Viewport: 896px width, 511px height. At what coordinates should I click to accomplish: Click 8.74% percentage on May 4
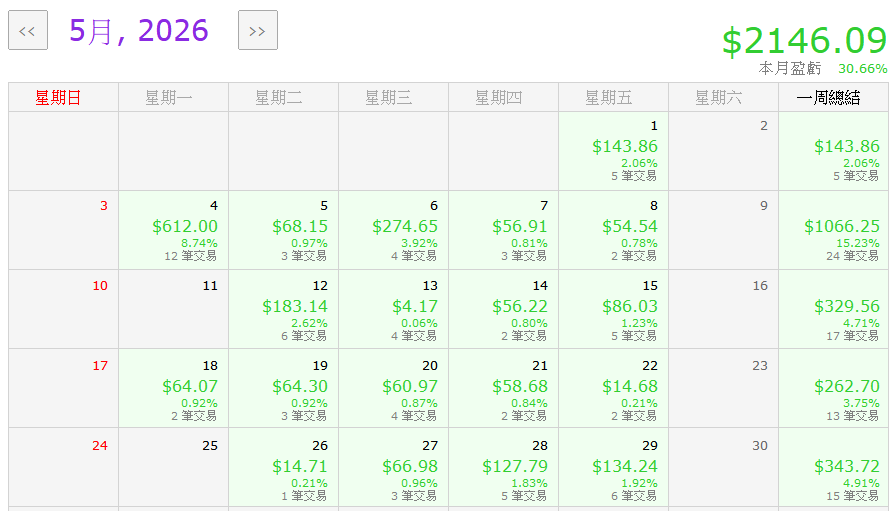199,243
